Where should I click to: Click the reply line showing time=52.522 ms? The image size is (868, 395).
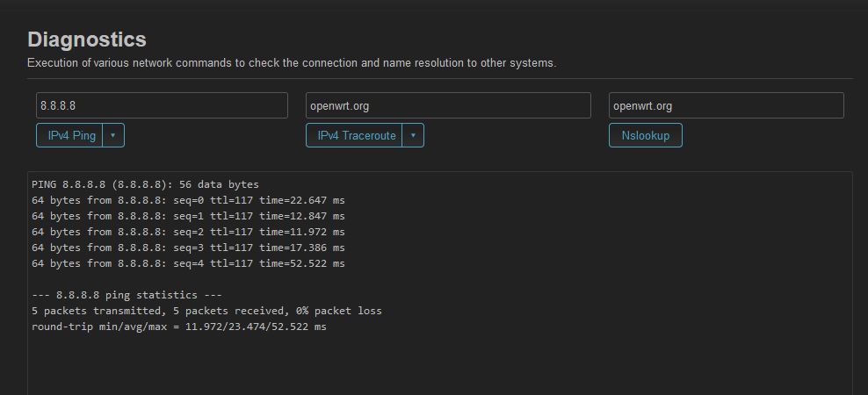[x=188, y=263]
